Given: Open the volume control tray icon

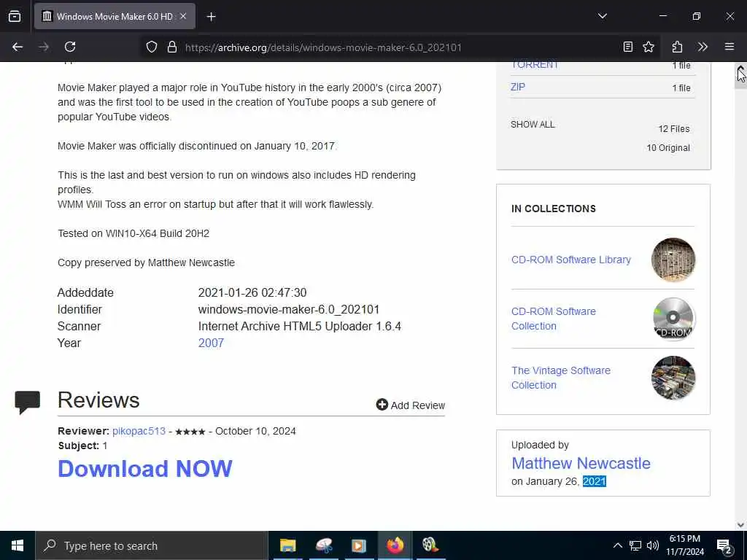Looking at the screenshot, I should [x=653, y=545].
